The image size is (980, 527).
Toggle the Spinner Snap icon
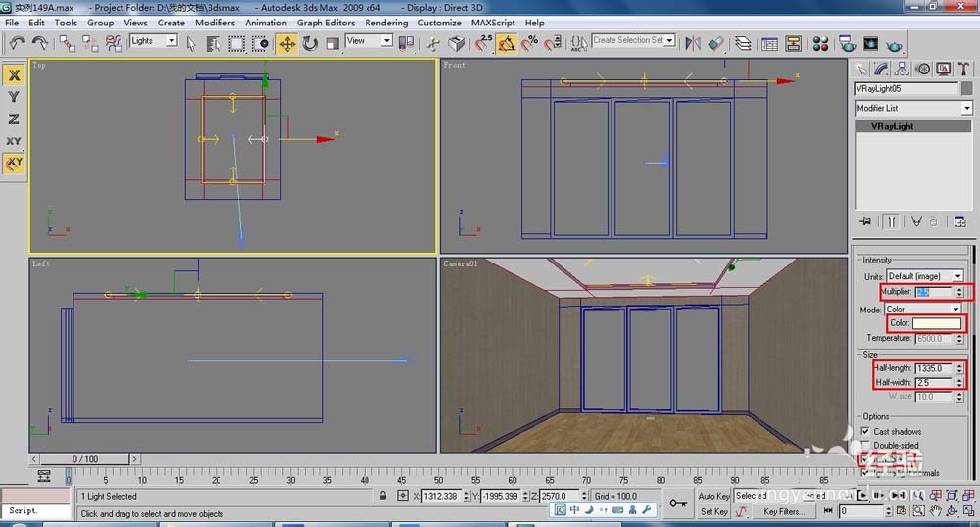552,44
